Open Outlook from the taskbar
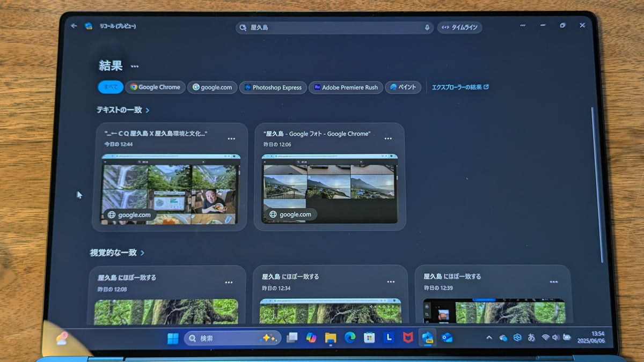Image resolution: width=644 pixels, height=362 pixels. (447, 337)
